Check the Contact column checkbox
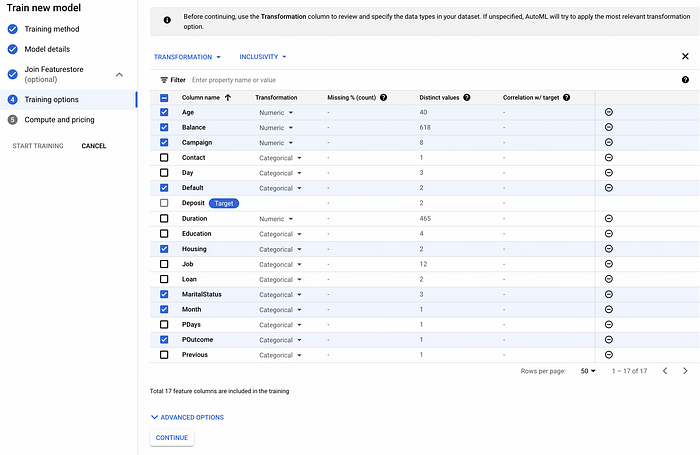The width and height of the screenshot is (700, 455). click(x=164, y=158)
